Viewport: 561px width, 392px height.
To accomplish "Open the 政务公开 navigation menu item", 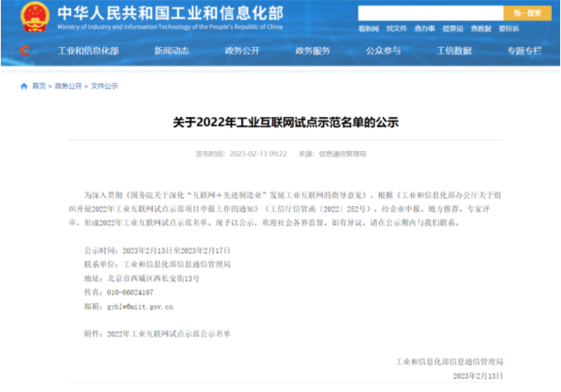I will pos(242,51).
